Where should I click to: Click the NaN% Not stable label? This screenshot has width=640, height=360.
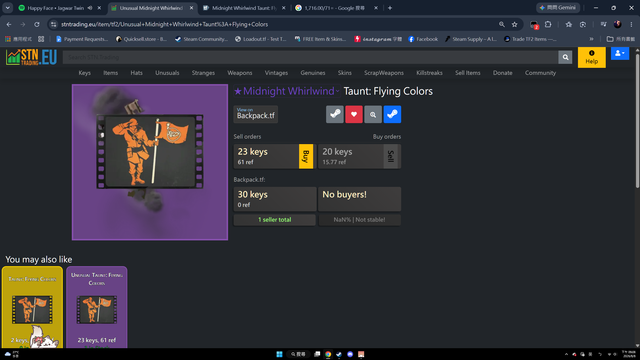359,220
